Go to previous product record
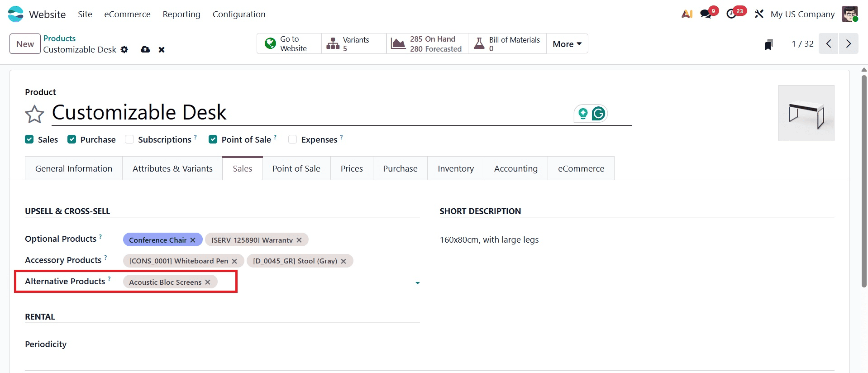This screenshot has width=868, height=373. coord(829,43)
